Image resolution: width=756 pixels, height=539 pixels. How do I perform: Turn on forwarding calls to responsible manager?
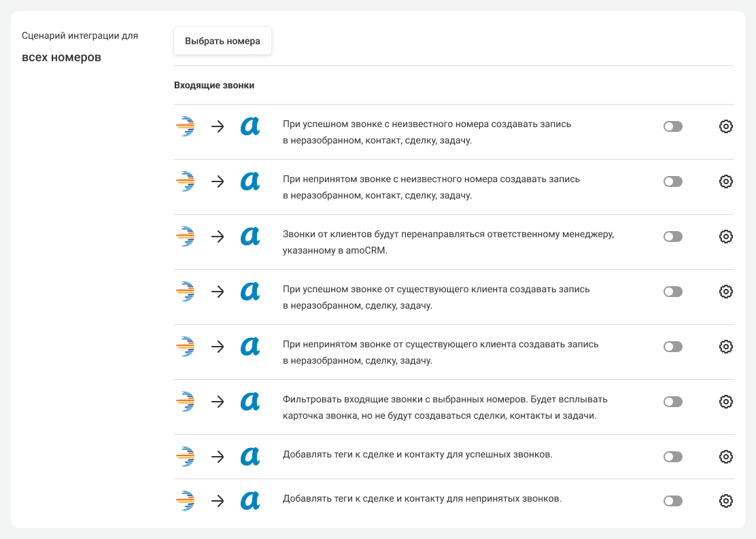[672, 237]
